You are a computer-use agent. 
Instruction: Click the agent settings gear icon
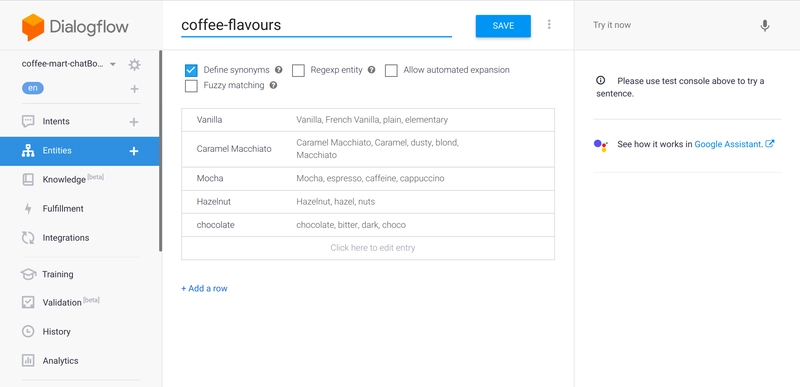(134, 65)
